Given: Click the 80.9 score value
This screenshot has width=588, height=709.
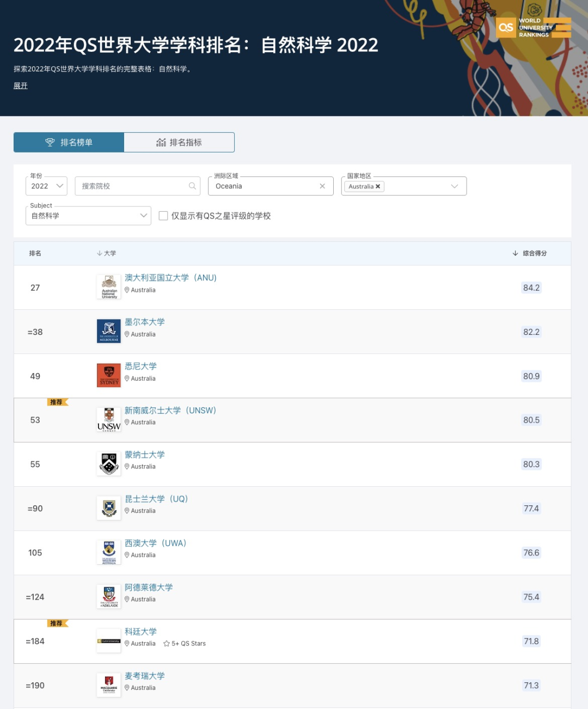Looking at the screenshot, I should point(531,376).
